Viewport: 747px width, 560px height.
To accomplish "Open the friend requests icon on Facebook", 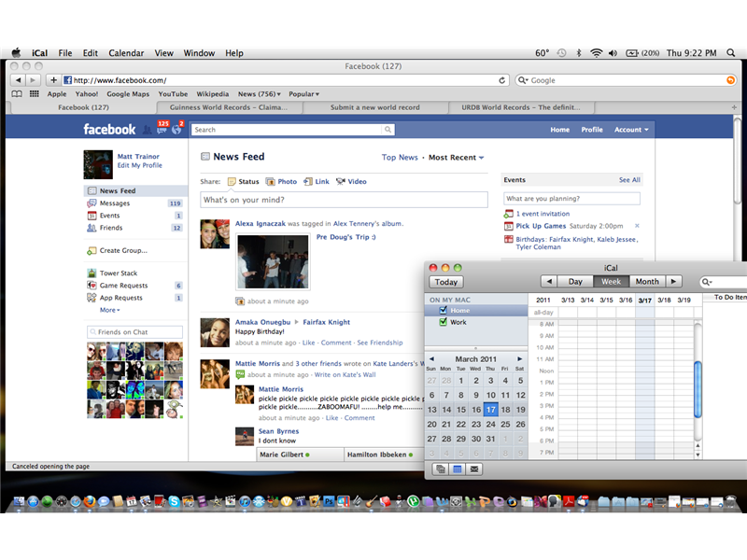I will point(147,131).
